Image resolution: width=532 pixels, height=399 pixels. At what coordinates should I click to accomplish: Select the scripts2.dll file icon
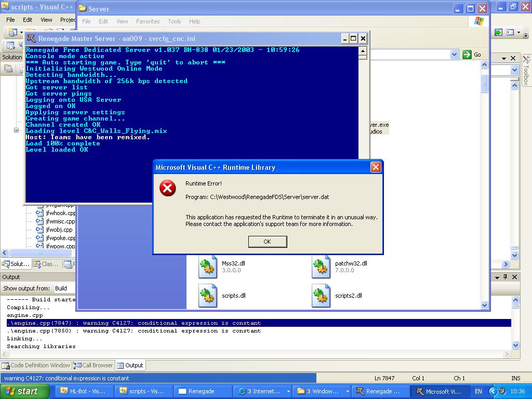[321, 295]
